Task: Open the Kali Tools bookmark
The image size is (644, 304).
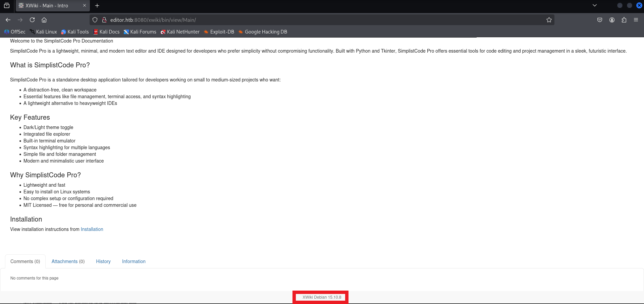Action: 75,32
